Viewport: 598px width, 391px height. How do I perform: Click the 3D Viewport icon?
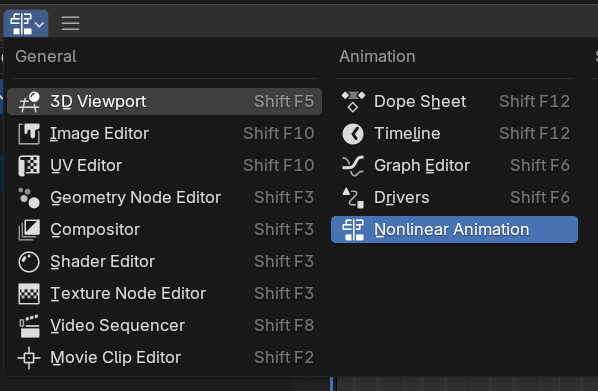(x=29, y=102)
